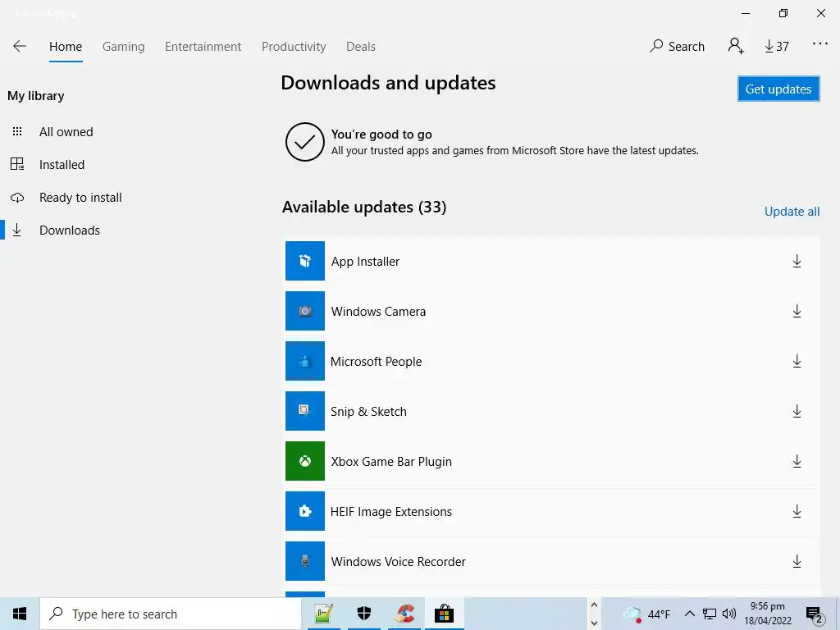The width and height of the screenshot is (840, 630).
Task: Open the notification center icon
Action: [x=815, y=614]
